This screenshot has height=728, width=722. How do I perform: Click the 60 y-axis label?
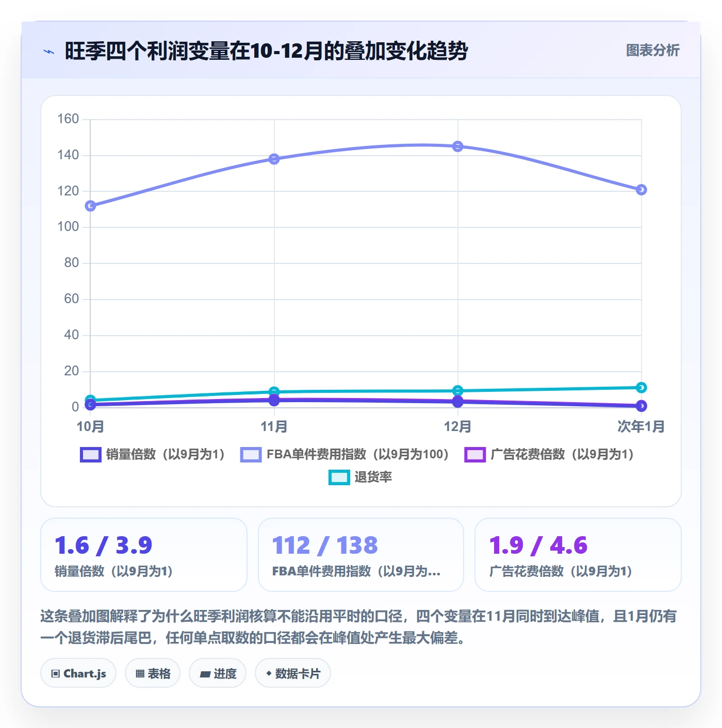point(72,299)
